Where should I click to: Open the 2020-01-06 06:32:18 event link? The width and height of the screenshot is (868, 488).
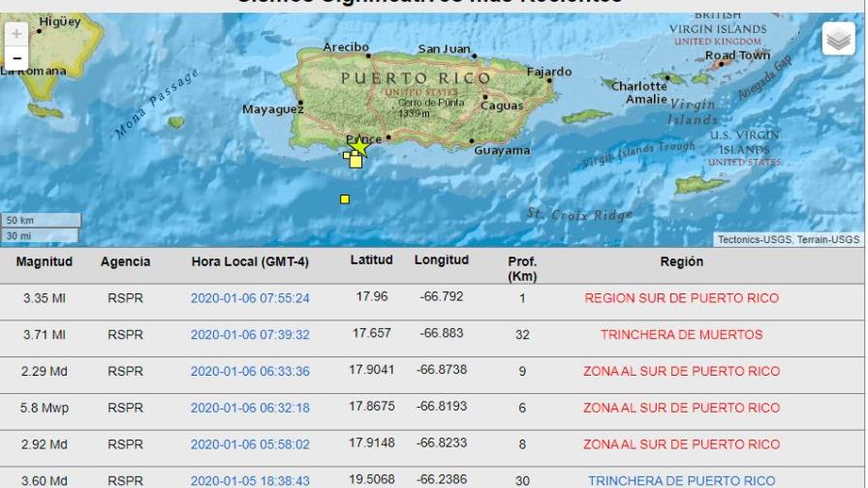point(250,408)
